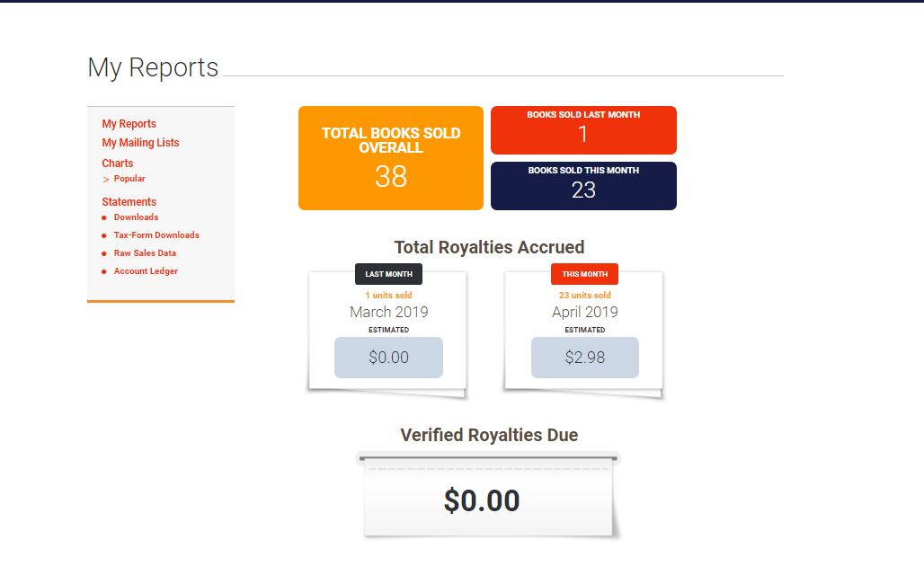
Task: Click the Verified Royalties Due $0.00 receipt
Action: click(483, 500)
